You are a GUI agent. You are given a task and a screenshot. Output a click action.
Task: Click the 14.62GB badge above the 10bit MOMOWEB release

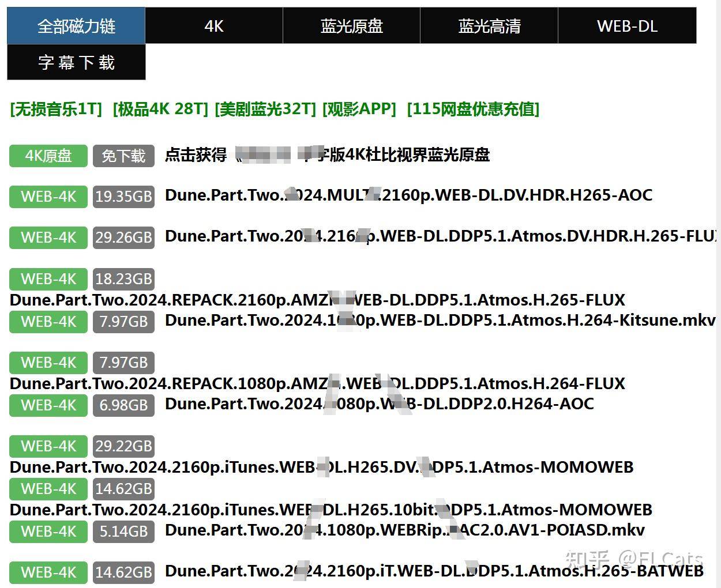pyautogui.click(x=123, y=489)
